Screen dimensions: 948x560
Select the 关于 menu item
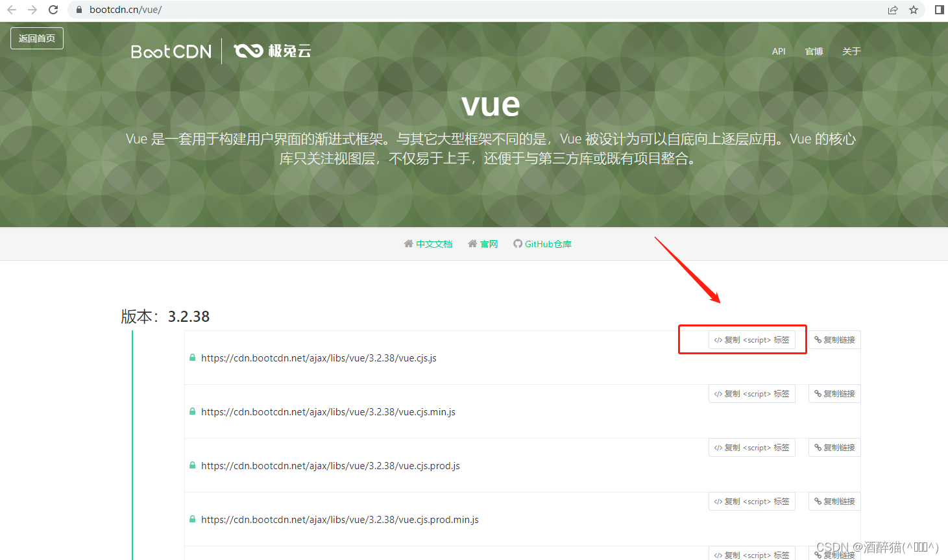pos(851,51)
